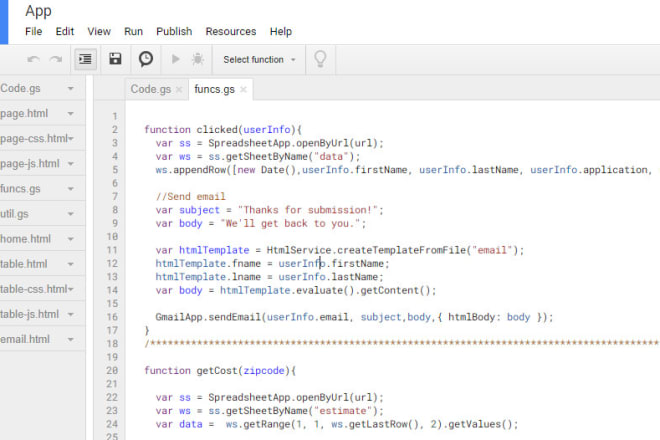Image resolution: width=660 pixels, height=440 pixels.
Task: Click "getValues()" on line 24
Action: coord(479,424)
